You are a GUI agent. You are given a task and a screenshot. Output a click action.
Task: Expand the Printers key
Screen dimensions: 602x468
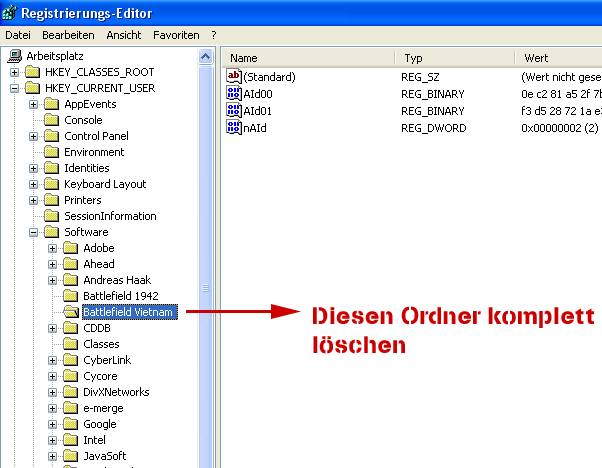click(x=33, y=200)
